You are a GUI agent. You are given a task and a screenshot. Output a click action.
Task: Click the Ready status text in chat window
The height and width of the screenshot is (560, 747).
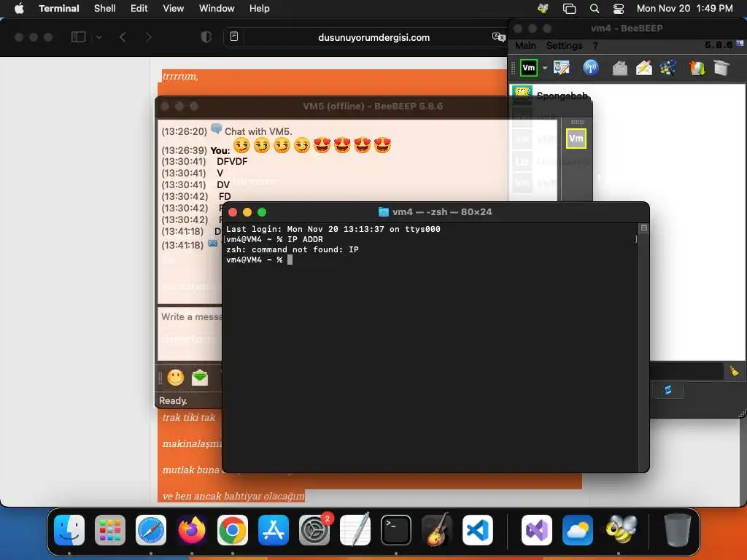(173, 401)
